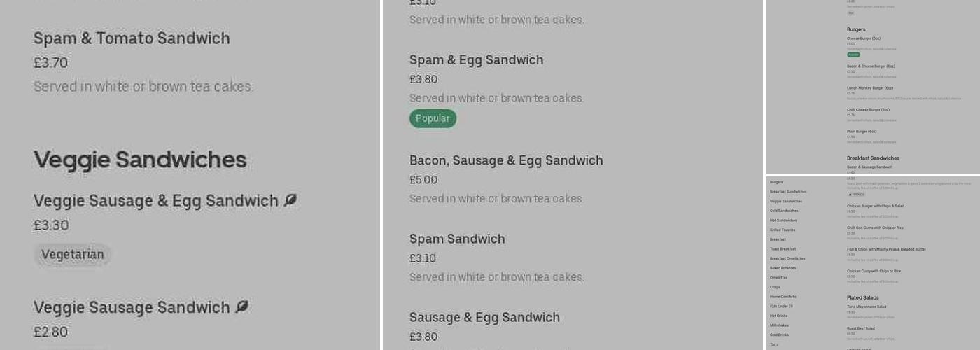Jump to Veggie Sandwiches in the category sidebar
Viewport: 980px width, 350px height.
[x=785, y=201]
